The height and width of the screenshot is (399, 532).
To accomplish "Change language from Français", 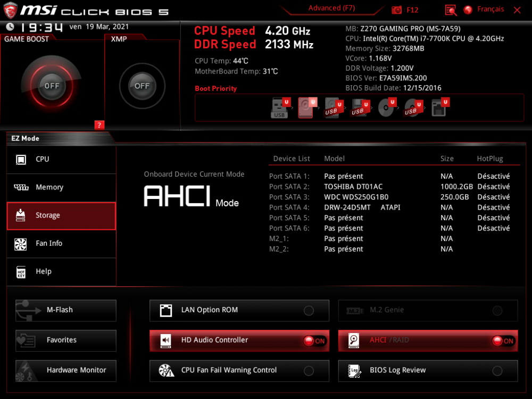I will pos(490,10).
